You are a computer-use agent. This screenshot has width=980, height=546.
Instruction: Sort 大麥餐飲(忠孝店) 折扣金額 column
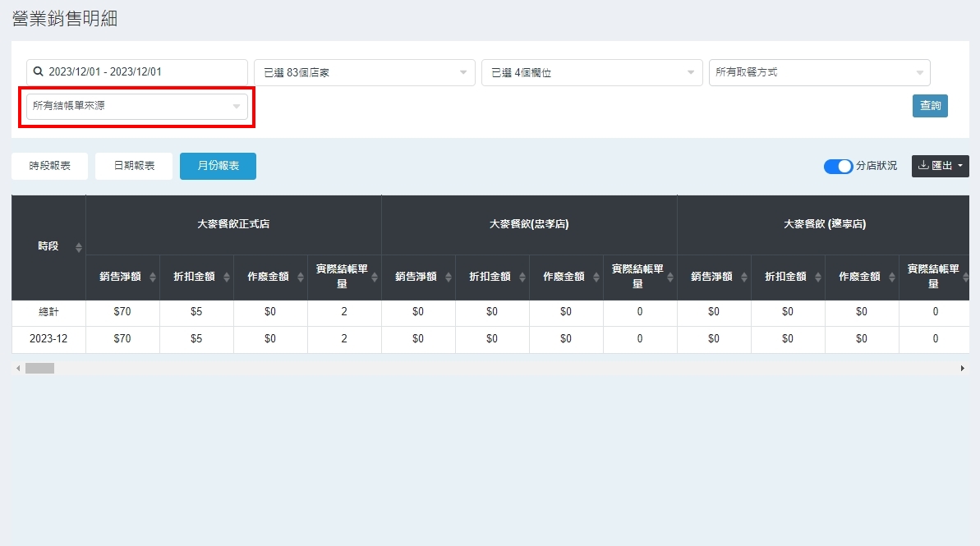522,278
